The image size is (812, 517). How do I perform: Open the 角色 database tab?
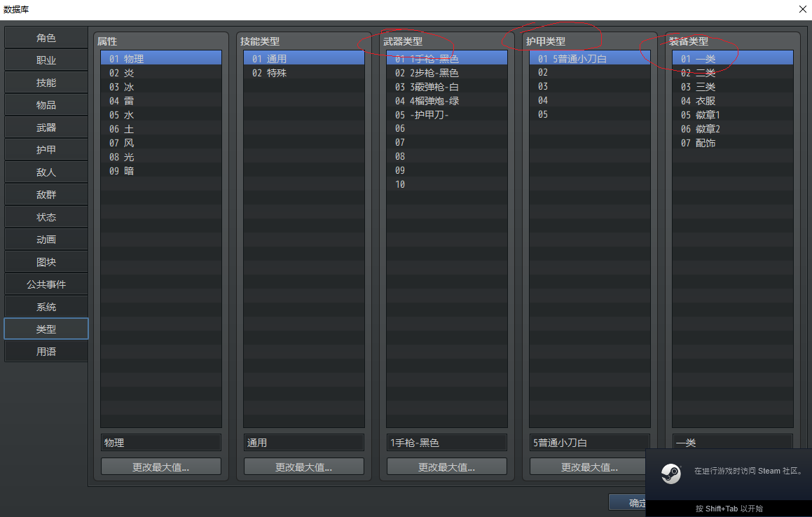click(46, 38)
